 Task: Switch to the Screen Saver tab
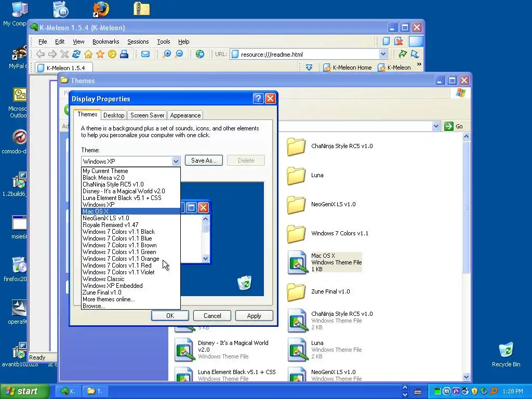point(147,115)
